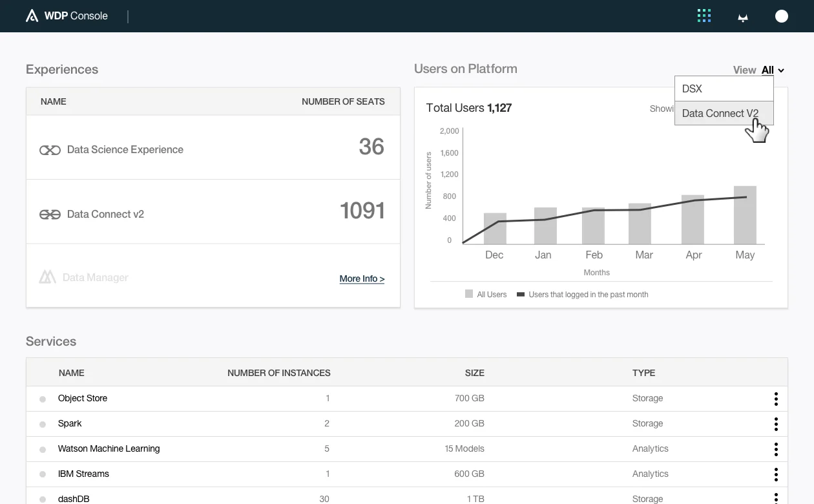The image size is (814, 504).
Task: Click the Watson Machine Learning status dot
Action: coord(43,450)
